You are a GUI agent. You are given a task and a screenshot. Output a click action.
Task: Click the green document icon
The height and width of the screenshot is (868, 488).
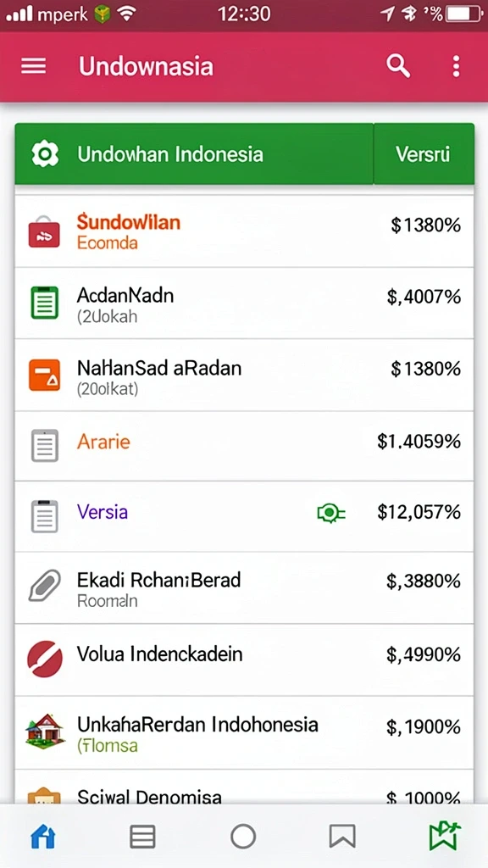click(44, 303)
